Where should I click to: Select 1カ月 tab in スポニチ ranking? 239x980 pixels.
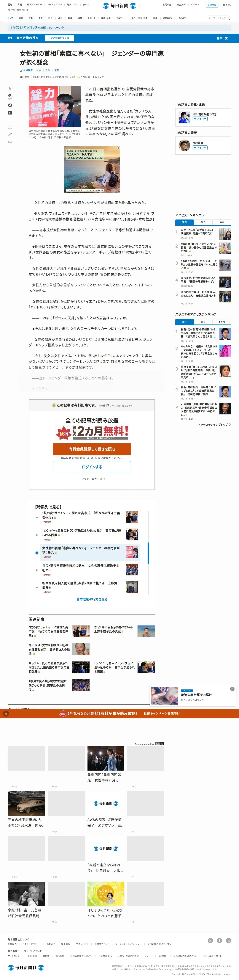pyautogui.click(x=222, y=322)
